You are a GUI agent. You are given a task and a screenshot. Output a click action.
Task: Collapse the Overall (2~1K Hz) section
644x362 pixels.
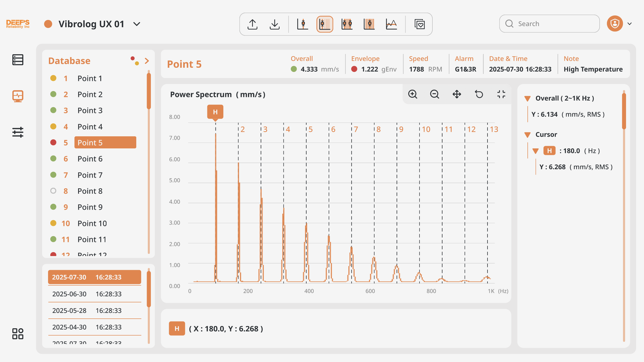point(527,99)
